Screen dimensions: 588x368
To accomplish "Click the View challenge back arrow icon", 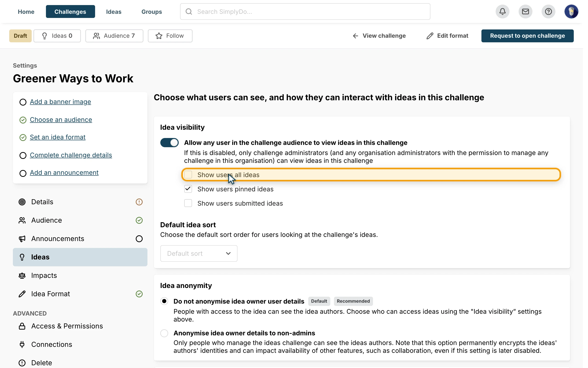I will coord(355,36).
